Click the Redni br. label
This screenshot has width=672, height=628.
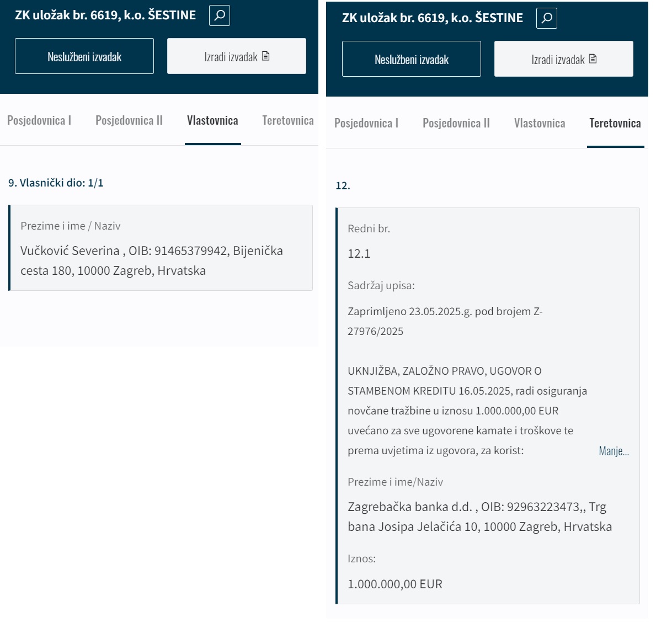pos(369,228)
